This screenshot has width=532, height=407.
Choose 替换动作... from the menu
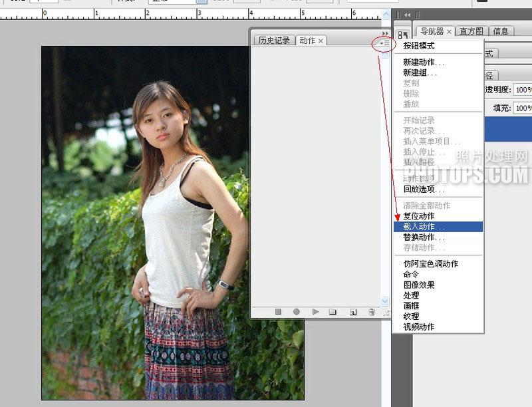click(438, 237)
